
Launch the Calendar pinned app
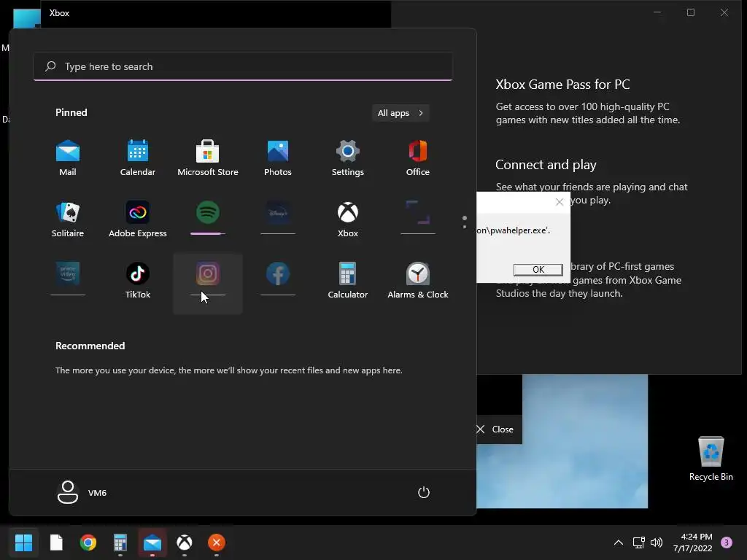pyautogui.click(x=138, y=158)
